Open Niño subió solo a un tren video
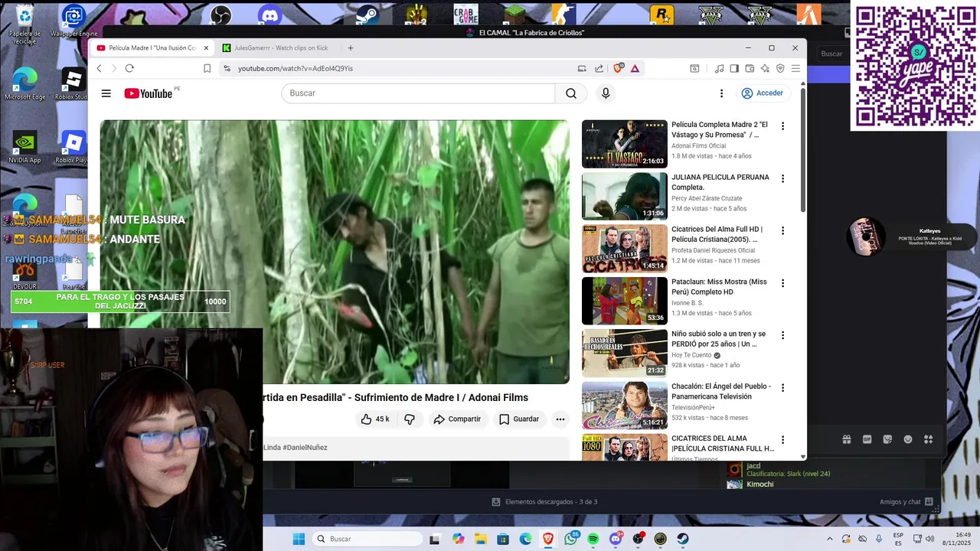This screenshot has width=980, height=551. (718, 339)
